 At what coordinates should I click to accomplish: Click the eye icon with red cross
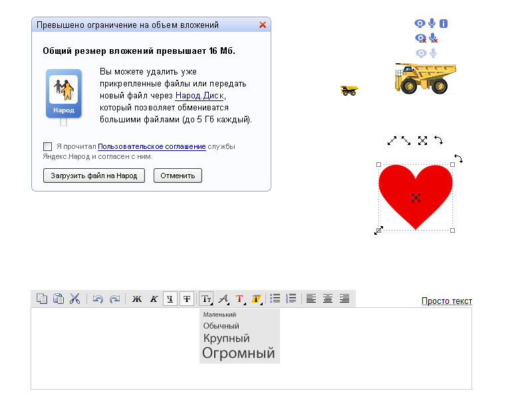(420, 39)
